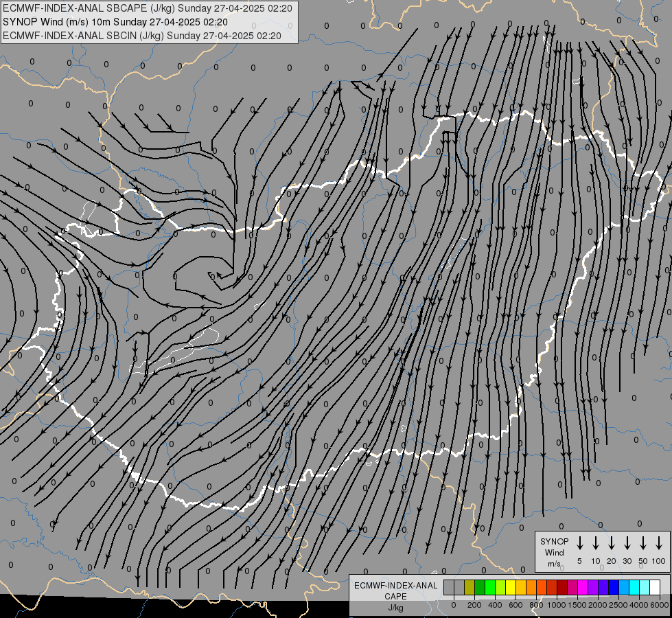Click the 800 tick label on CAPE scale
Image resolution: width=672 pixels, height=618 pixels.
[536, 605]
